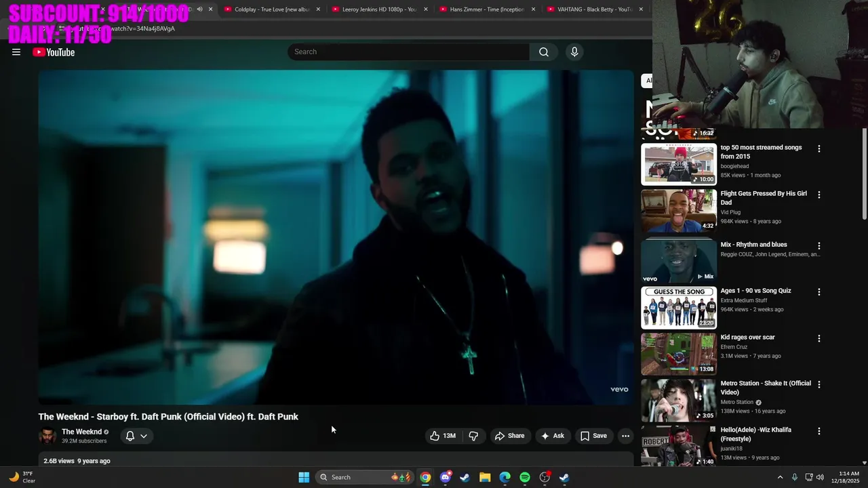Image resolution: width=868 pixels, height=488 pixels.
Task: Click scrollbar down arrow at page bottom
Action: 864,462
